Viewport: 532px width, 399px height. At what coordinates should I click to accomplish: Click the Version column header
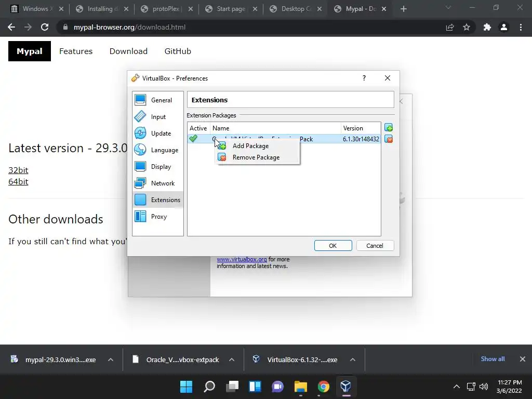[361, 128]
